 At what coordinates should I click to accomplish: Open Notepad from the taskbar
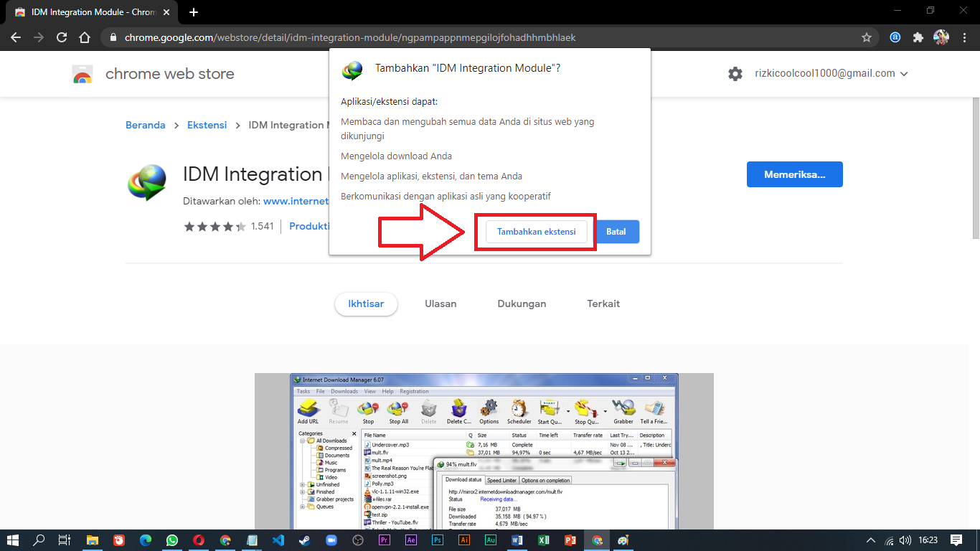click(252, 540)
